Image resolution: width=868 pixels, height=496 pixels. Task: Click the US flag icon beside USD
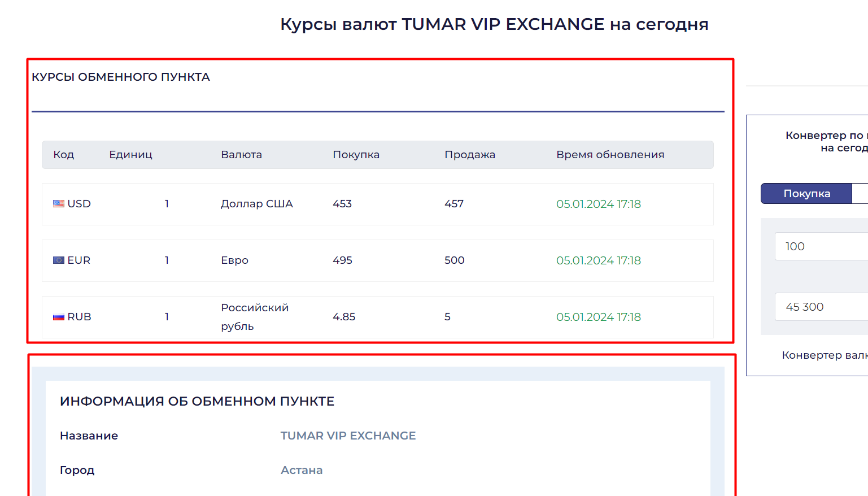tap(59, 204)
